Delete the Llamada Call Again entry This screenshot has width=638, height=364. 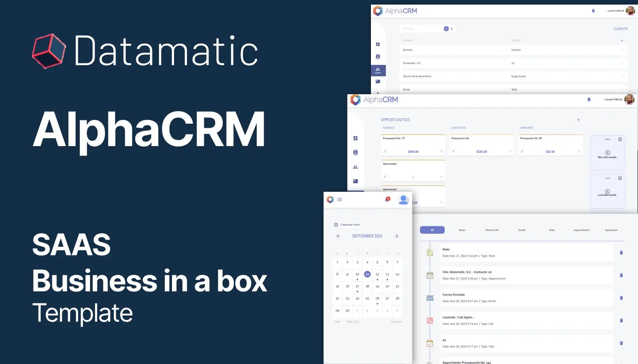click(621, 320)
